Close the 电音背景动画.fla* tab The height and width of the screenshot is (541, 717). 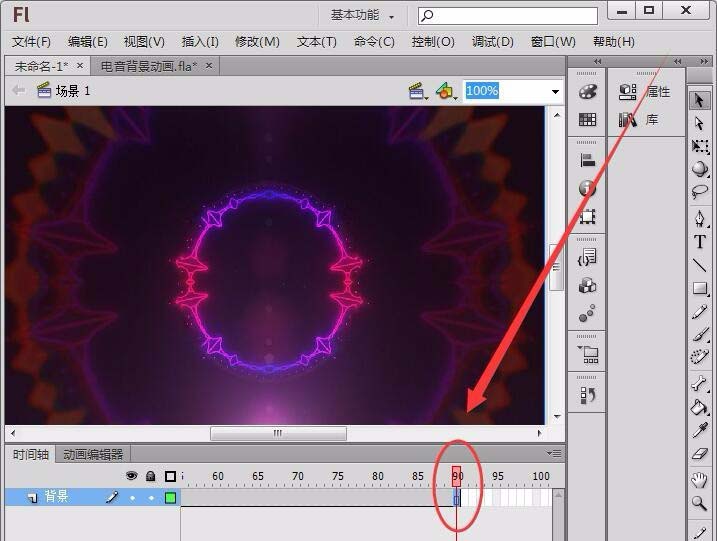(x=209, y=66)
